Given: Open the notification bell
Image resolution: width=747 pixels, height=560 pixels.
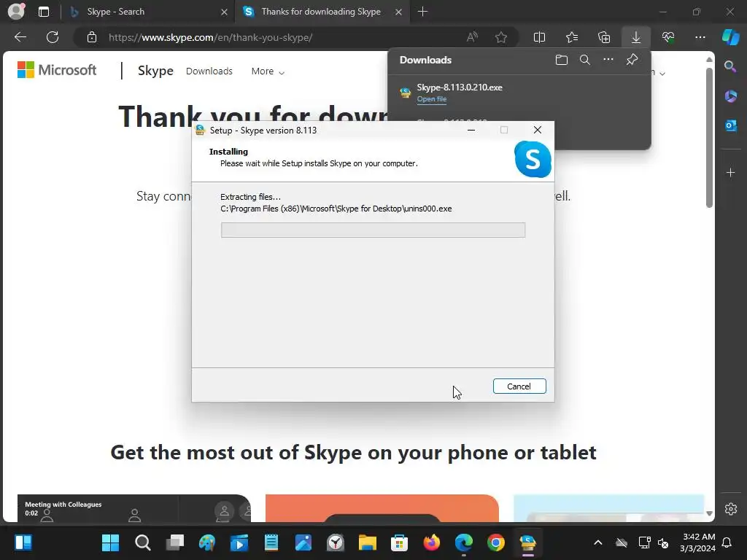Looking at the screenshot, I should tap(727, 542).
